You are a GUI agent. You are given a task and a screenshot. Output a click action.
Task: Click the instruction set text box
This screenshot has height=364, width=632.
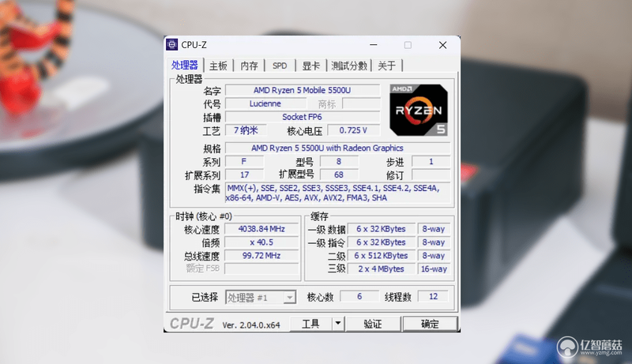337,193
